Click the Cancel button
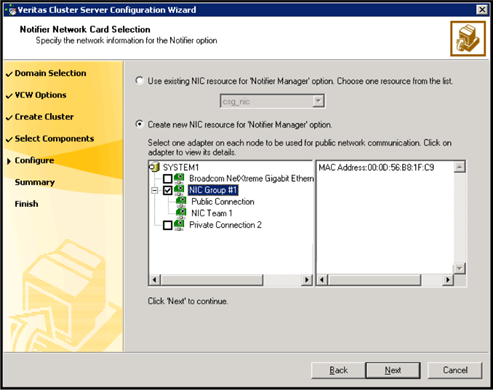Image resolution: width=493 pixels, height=390 pixels. pos(455,370)
